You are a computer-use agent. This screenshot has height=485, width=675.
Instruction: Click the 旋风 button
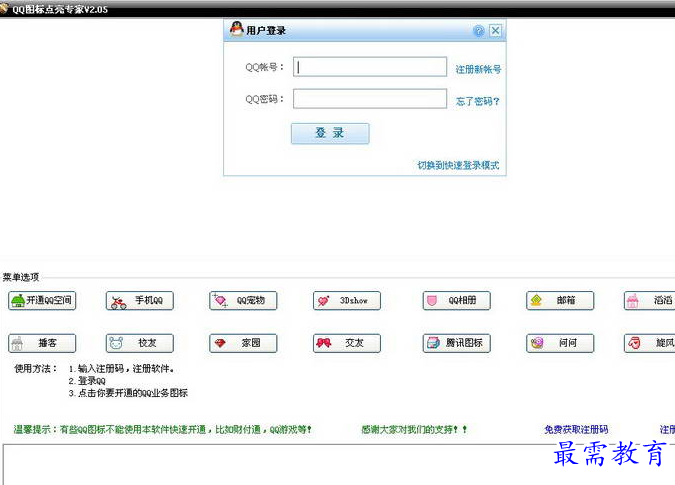pos(650,343)
